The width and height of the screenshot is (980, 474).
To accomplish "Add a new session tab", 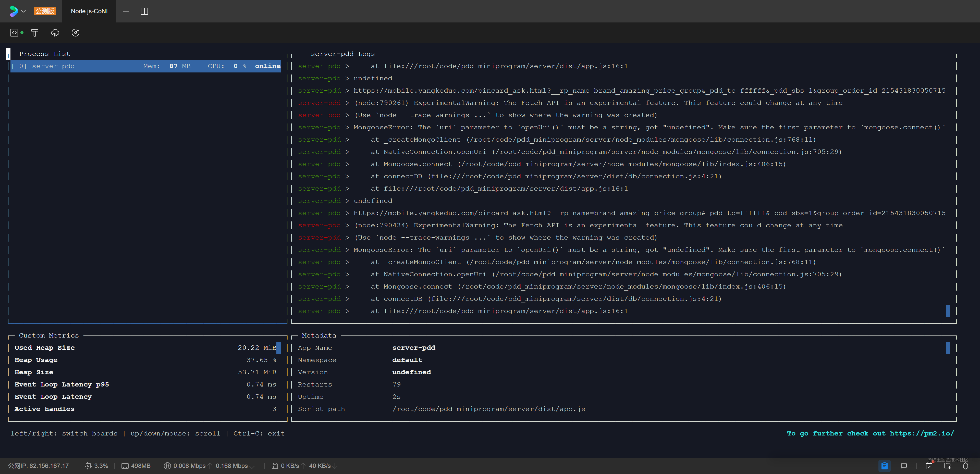I will (126, 11).
